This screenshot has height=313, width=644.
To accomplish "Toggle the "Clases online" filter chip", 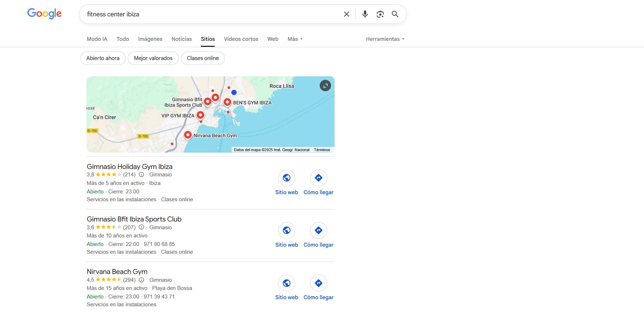I will coord(203,58).
